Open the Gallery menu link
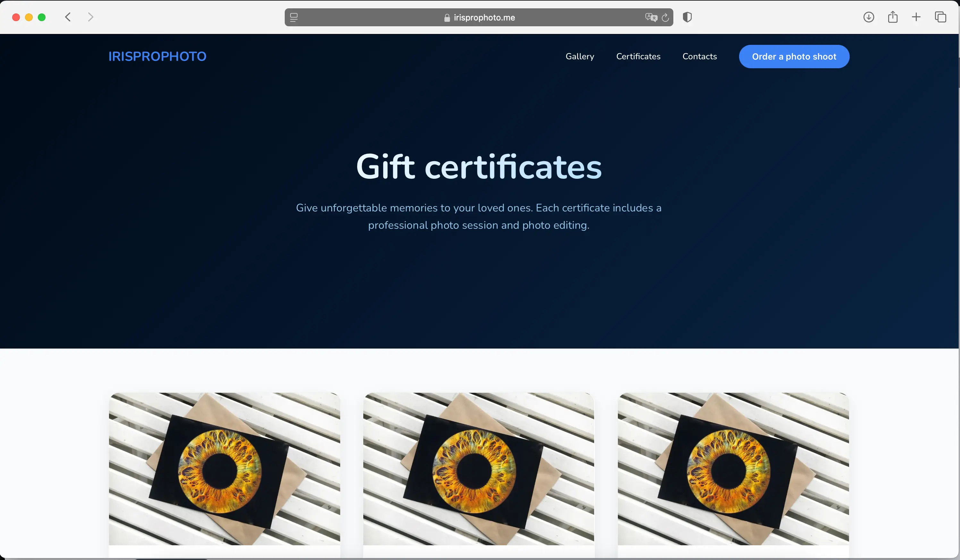Image resolution: width=960 pixels, height=560 pixels. click(x=579, y=56)
